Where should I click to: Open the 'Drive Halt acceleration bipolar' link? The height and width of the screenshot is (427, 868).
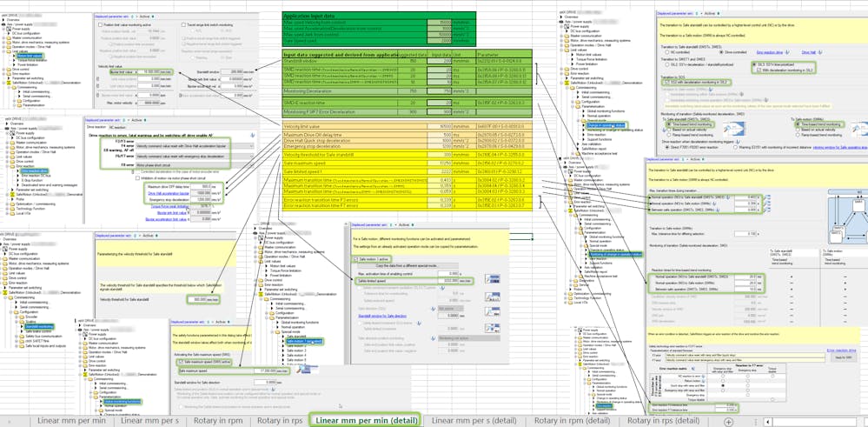tap(170, 193)
